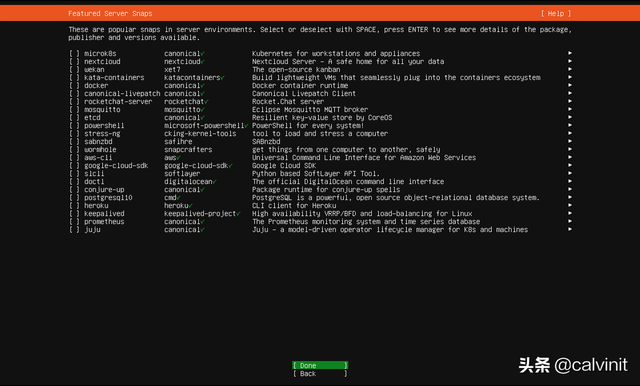Select the slcli snap name
Viewport: 640px width, 386px height.
pos(94,173)
